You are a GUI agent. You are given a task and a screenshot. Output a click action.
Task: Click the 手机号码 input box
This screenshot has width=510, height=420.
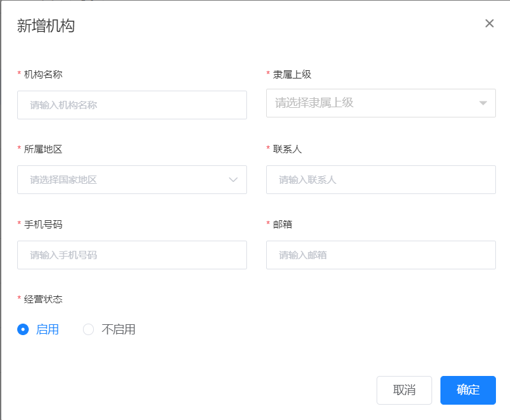[x=131, y=255]
